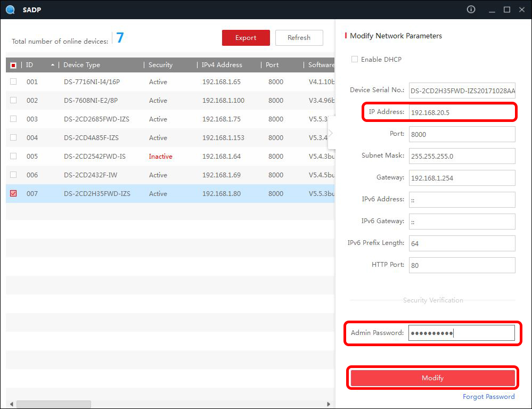Screen dimensions: 532x409
Task: Check the box for device 005
Action: tap(13, 157)
